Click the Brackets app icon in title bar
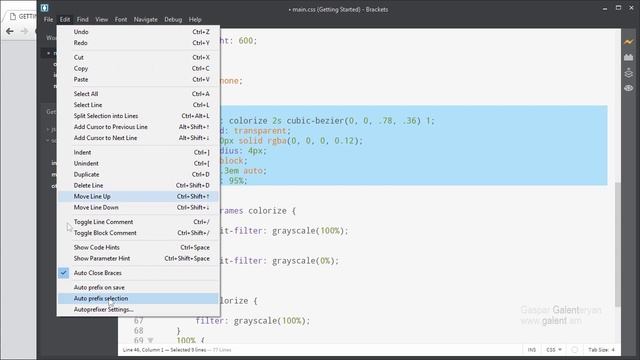 (x=44, y=8)
